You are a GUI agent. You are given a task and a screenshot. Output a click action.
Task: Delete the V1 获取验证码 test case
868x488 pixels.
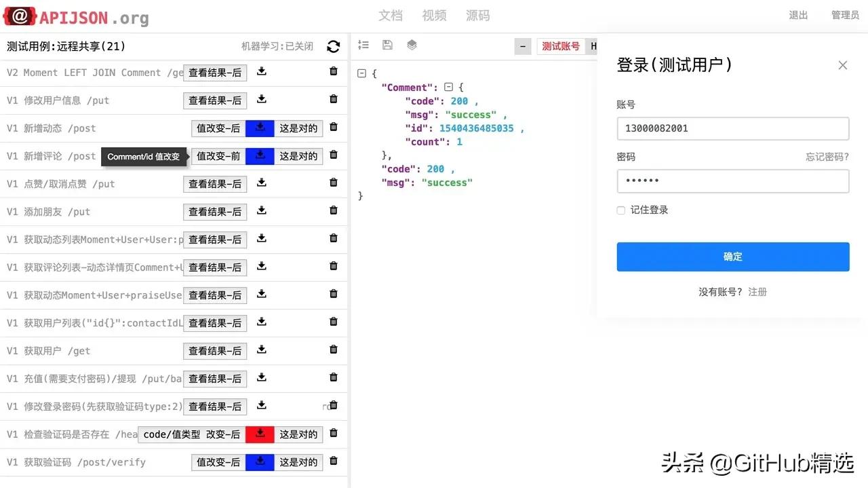tap(333, 460)
